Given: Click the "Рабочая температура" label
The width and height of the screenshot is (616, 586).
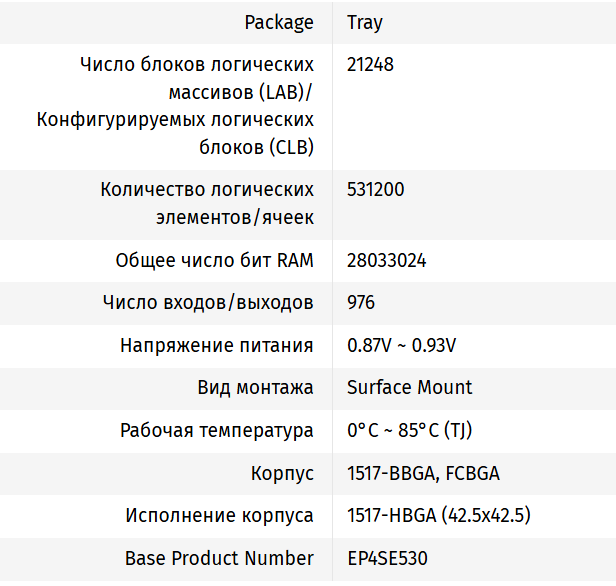Looking at the screenshot, I should (217, 431).
